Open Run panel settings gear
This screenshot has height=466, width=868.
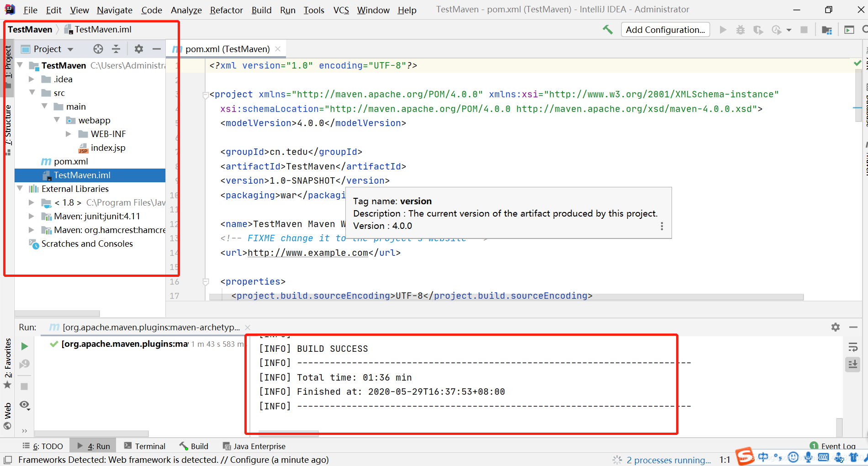836,327
